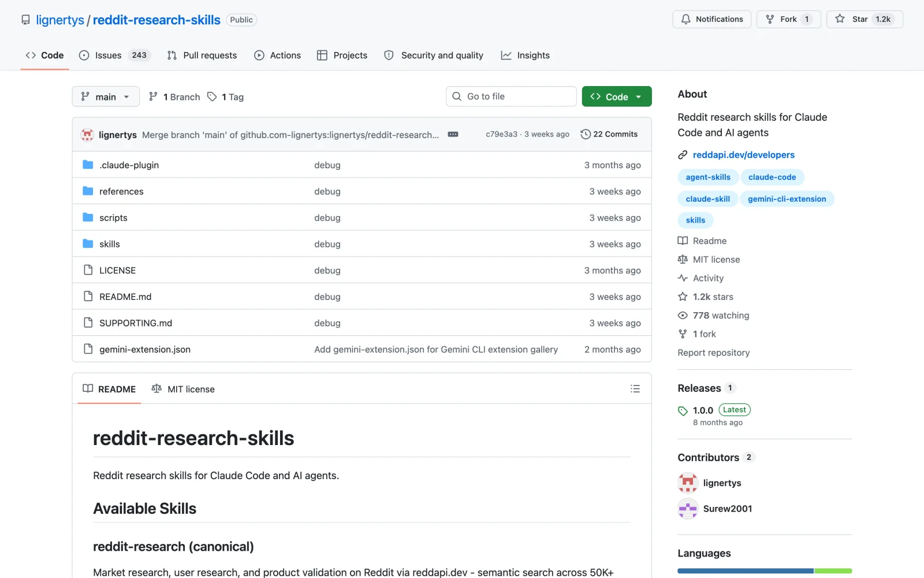Switch to the Pull requests tab
The height and width of the screenshot is (578, 924).
coord(202,55)
